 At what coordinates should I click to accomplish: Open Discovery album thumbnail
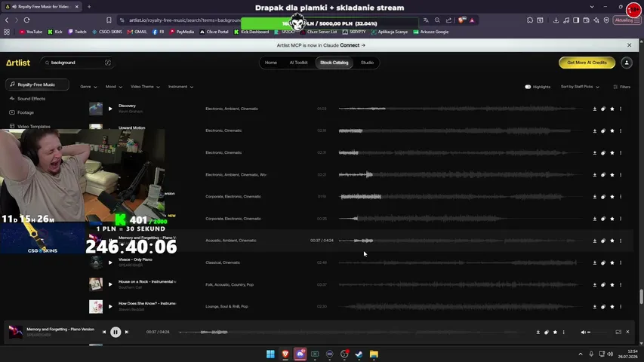point(96,109)
